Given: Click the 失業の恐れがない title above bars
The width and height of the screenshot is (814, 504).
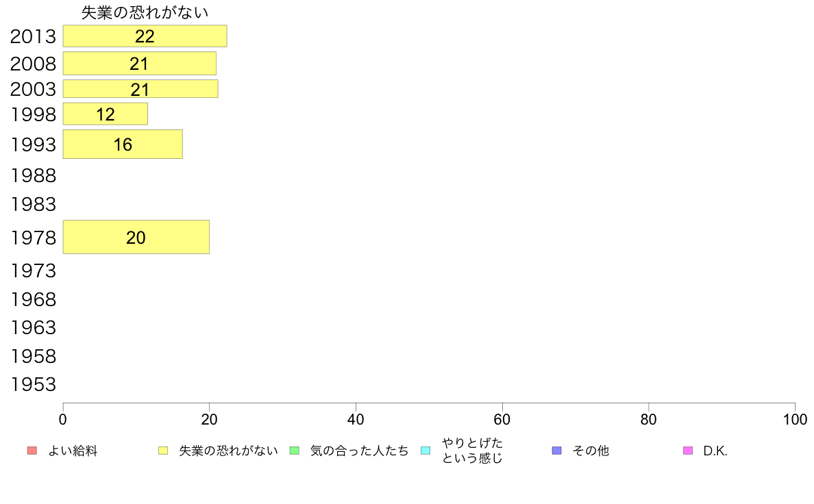Looking at the screenshot, I should click(145, 12).
